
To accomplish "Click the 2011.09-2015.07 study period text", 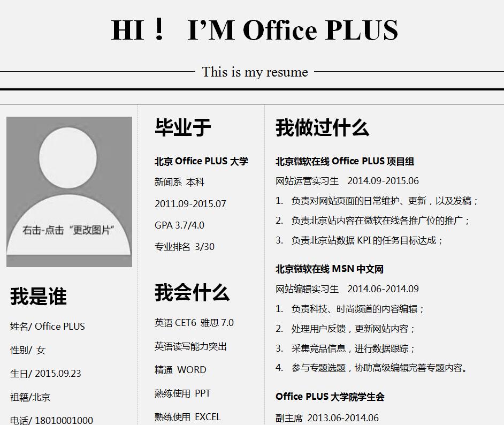I will click(x=190, y=204).
